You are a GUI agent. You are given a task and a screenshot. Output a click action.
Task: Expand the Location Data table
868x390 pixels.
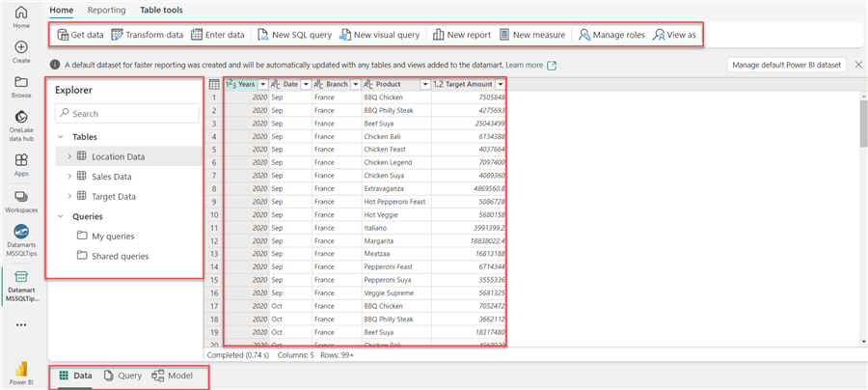[69, 156]
